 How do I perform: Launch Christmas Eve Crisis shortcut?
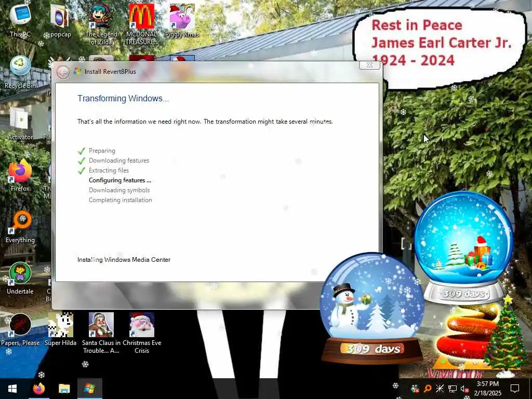point(142,333)
